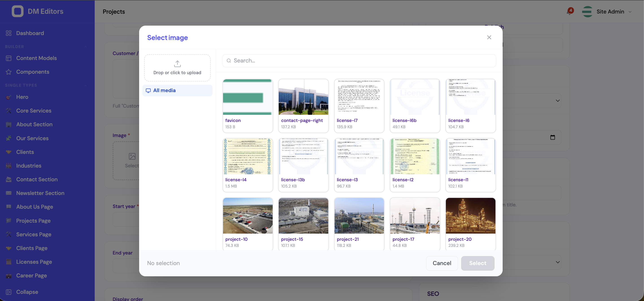
Task: Click the Dashboard grid icon
Action: click(9, 33)
